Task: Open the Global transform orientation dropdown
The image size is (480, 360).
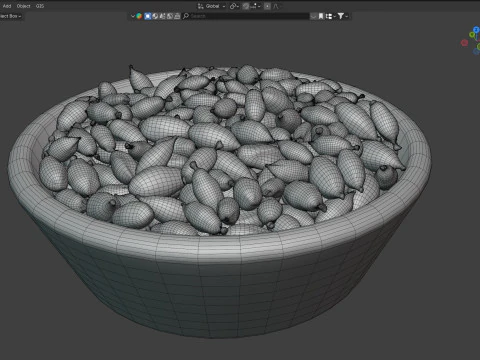Action: point(212,6)
